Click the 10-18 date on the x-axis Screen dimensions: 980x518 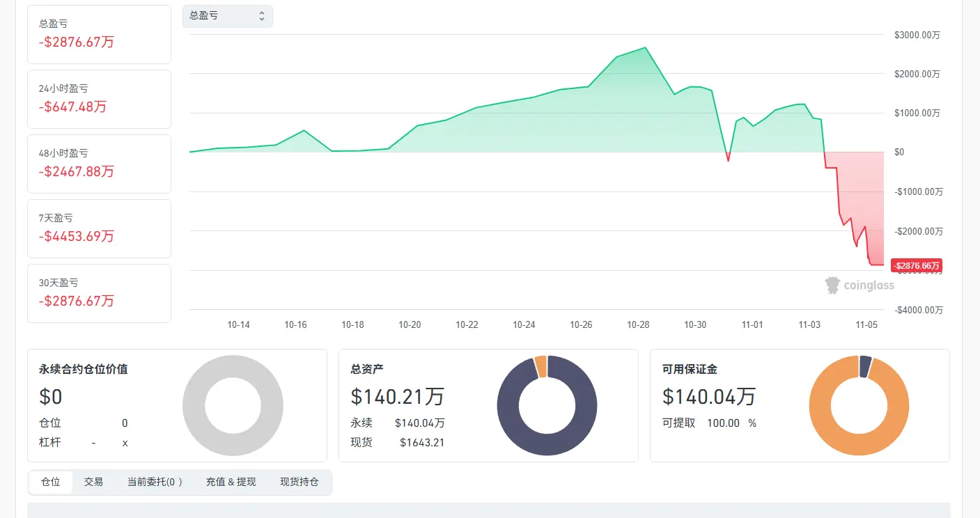click(x=352, y=324)
